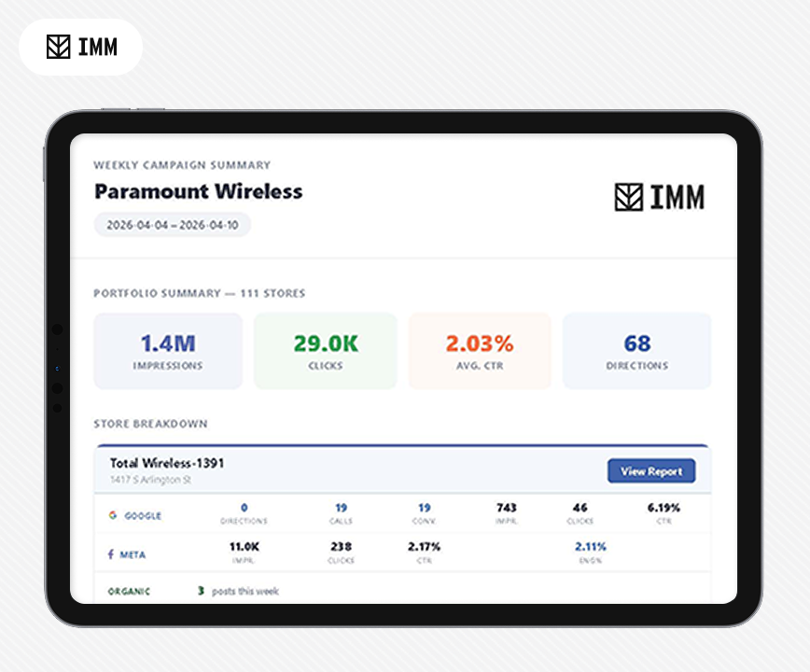
Task: Open the 68 Directions card
Action: pyautogui.click(x=637, y=351)
